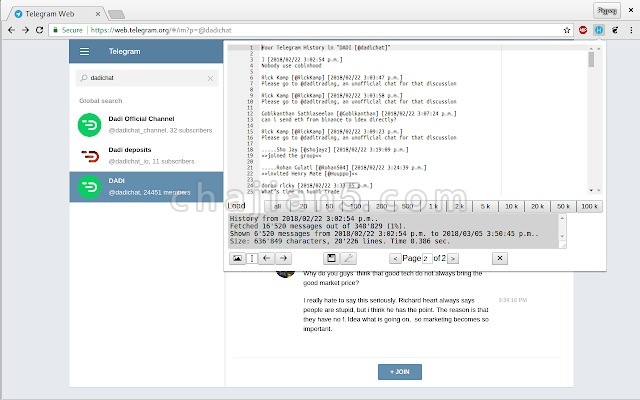Load 100 messages
This screenshot has height=400, width=640.
(x=356, y=206)
